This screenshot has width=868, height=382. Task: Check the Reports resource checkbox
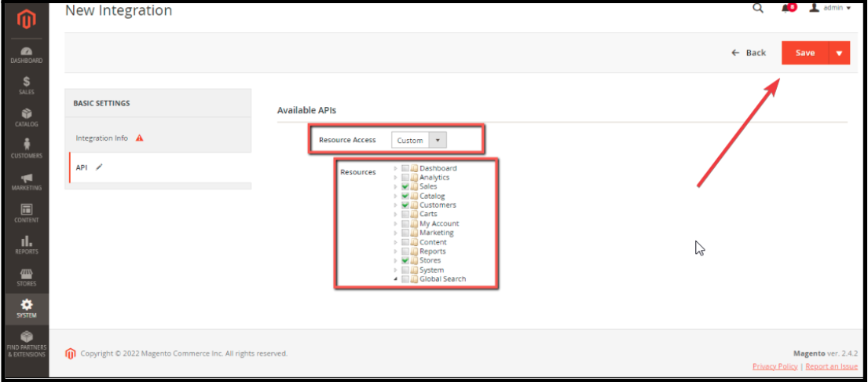pyautogui.click(x=406, y=252)
